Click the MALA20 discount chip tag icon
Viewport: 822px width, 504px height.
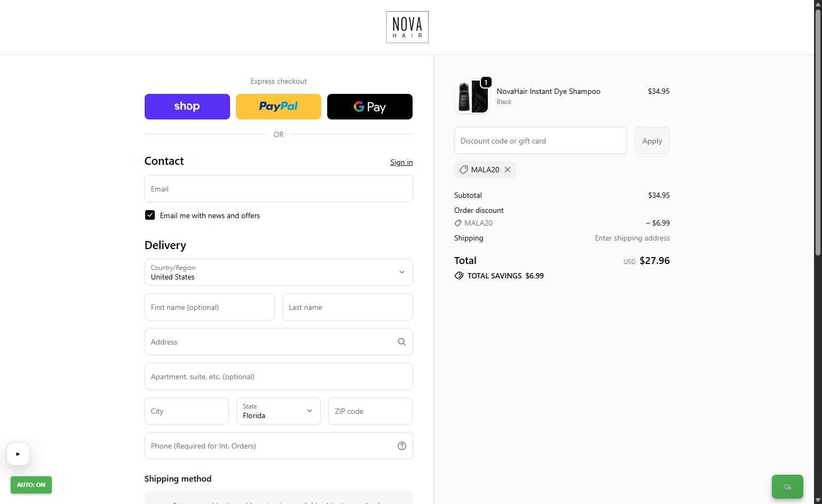(463, 170)
